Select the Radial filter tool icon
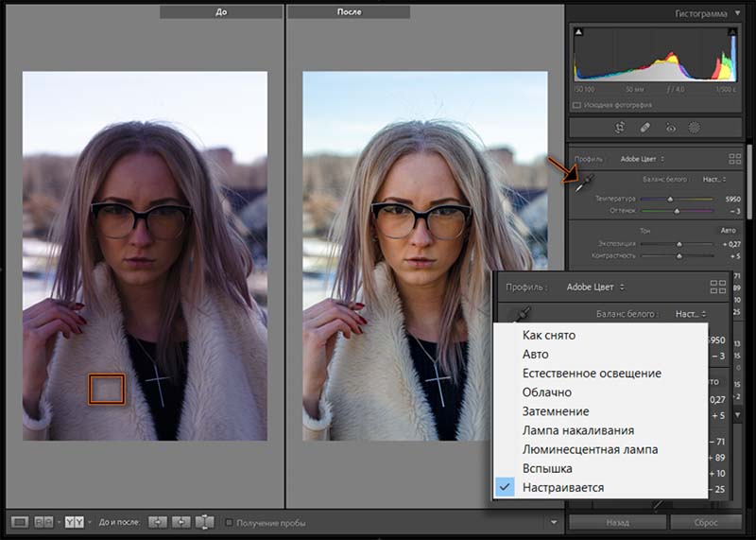The height and width of the screenshot is (540, 756). click(x=696, y=126)
